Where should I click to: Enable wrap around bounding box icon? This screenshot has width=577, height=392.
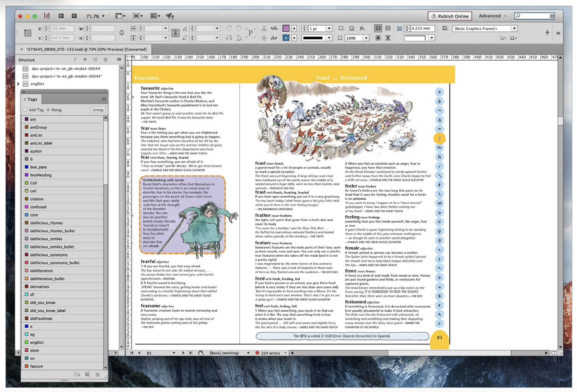388,28
